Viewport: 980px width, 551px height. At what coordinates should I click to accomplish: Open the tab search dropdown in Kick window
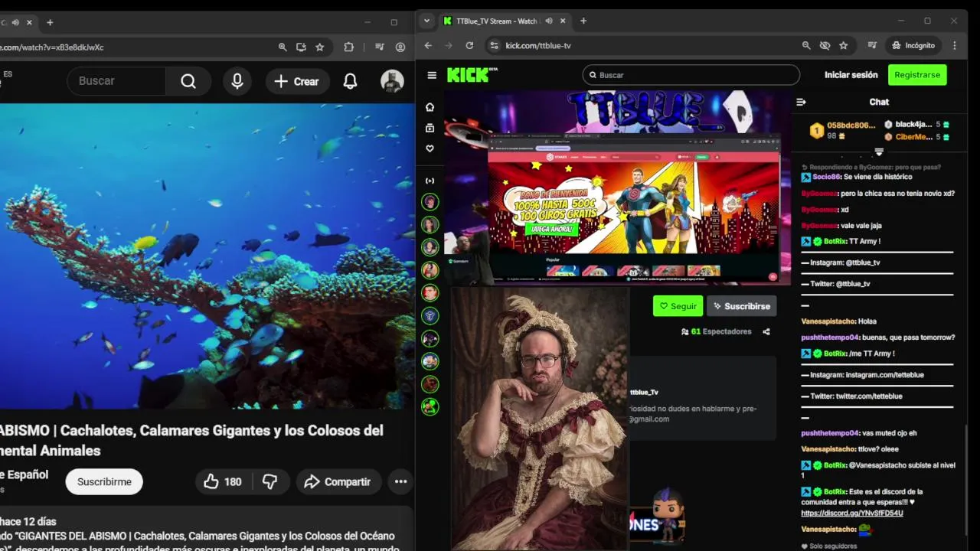[427, 21]
